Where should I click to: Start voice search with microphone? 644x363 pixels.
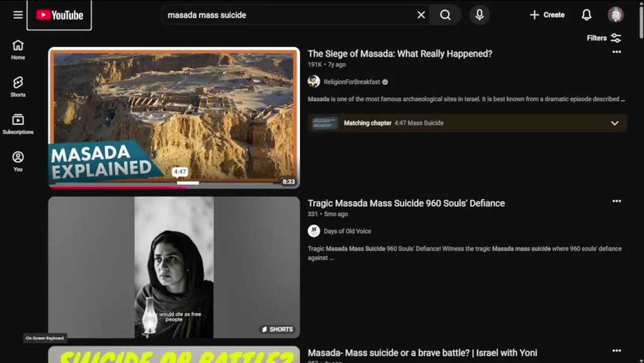pyautogui.click(x=480, y=15)
